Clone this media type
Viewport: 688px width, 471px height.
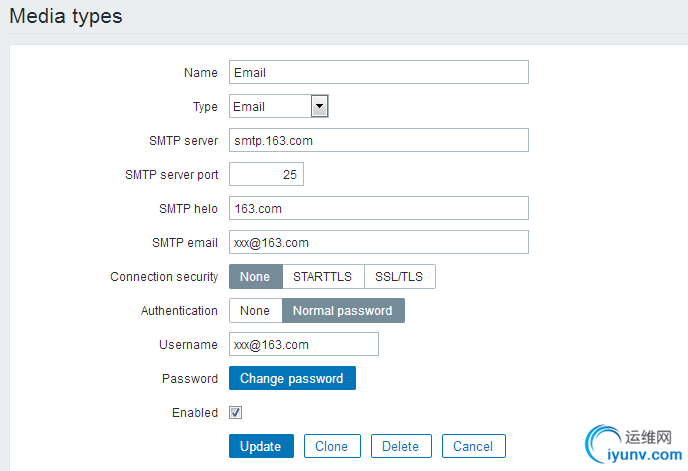332,446
